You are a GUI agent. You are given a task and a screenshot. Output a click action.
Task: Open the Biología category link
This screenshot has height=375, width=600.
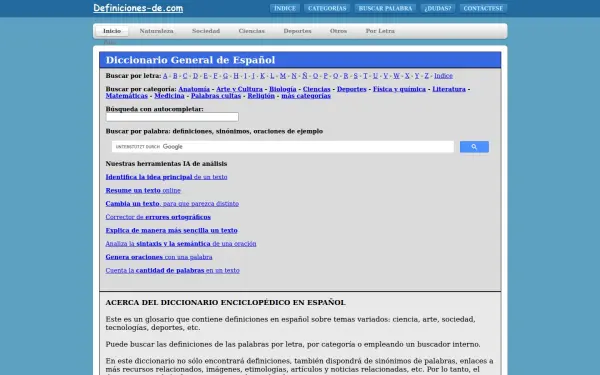(283, 89)
